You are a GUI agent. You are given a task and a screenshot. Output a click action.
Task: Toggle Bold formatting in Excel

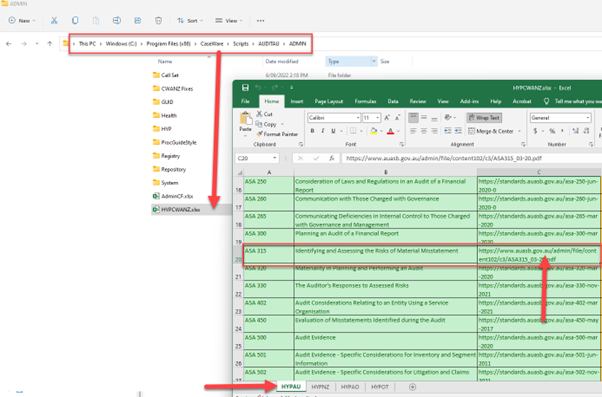pos(313,131)
